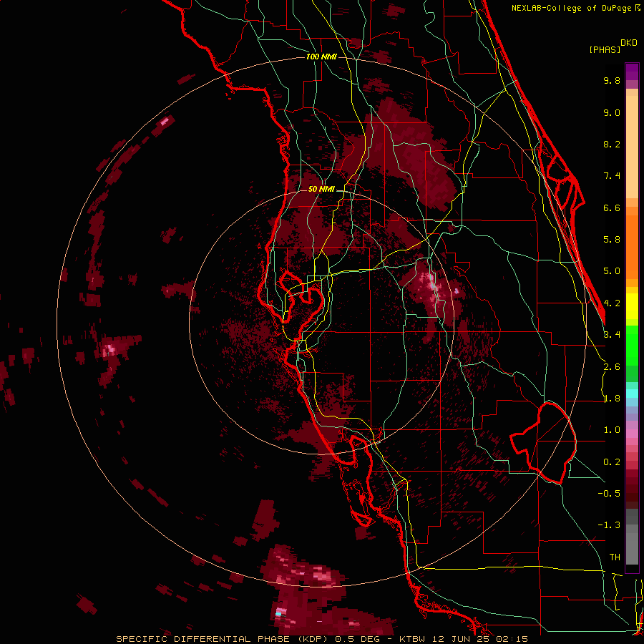Click the -1.3 scale value
Screen dimensions: 644x644
tap(609, 525)
